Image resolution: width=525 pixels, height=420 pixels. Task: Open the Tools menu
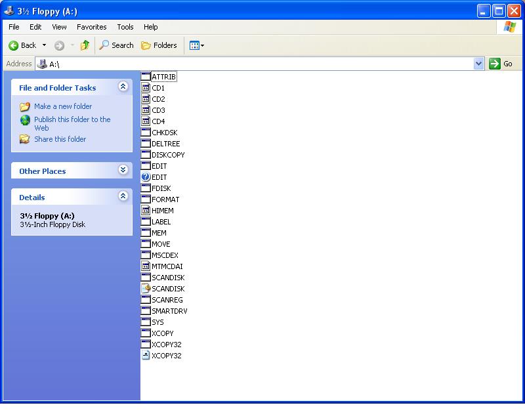pos(125,27)
